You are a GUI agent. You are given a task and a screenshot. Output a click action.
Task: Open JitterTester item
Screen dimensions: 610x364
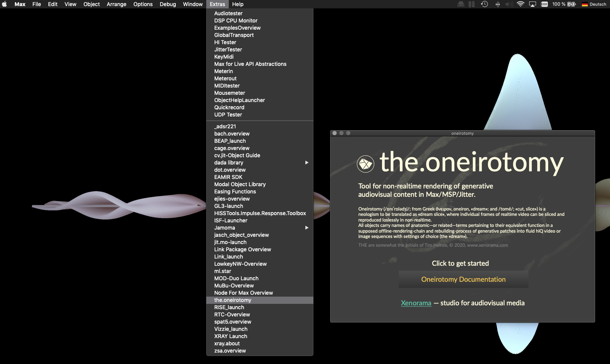click(260, 49)
